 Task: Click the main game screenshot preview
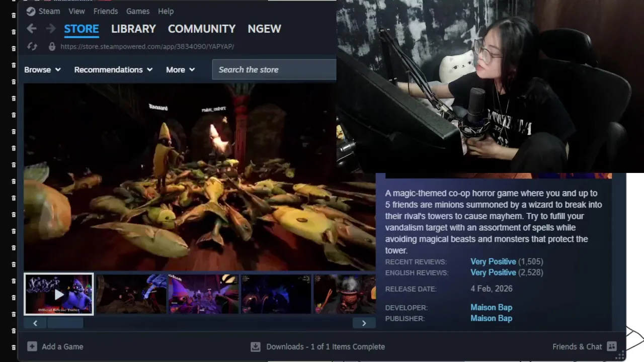[200, 177]
